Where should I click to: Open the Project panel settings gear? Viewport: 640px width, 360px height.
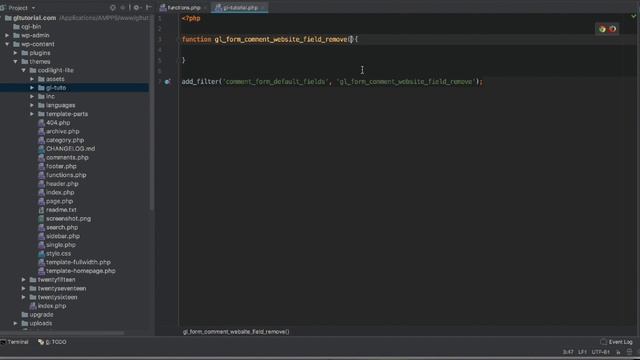(137, 7)
